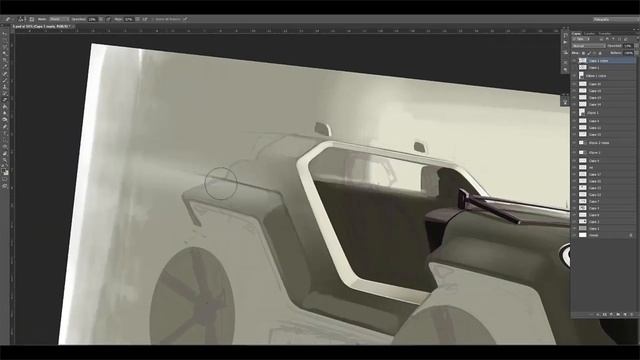Click the delete layer trash icon
Screen dimensions: 640x360
pos(631,314)
